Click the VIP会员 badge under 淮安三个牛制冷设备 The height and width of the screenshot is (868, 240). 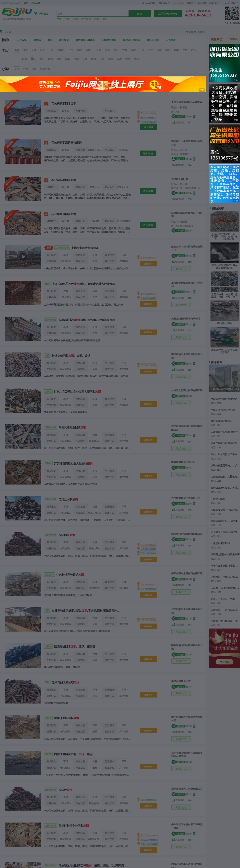click(178, 256)
